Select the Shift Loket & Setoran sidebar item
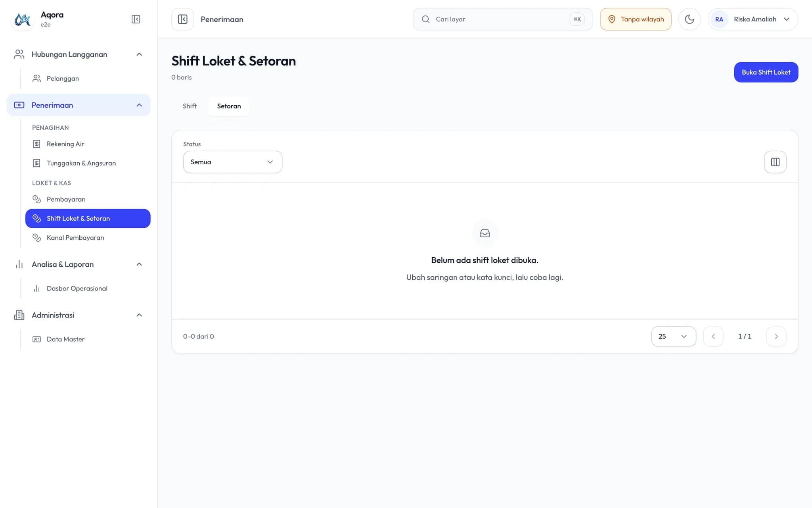 click(88, 218)
